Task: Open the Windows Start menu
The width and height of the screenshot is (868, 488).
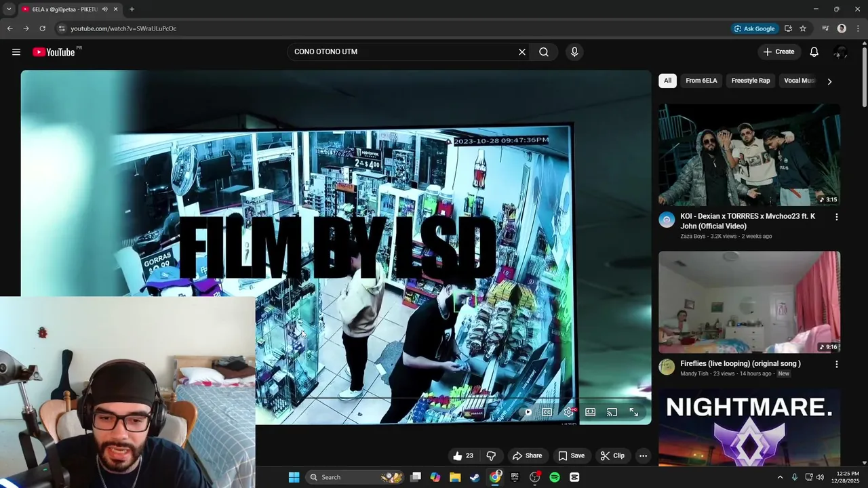Action: [294, 477]
